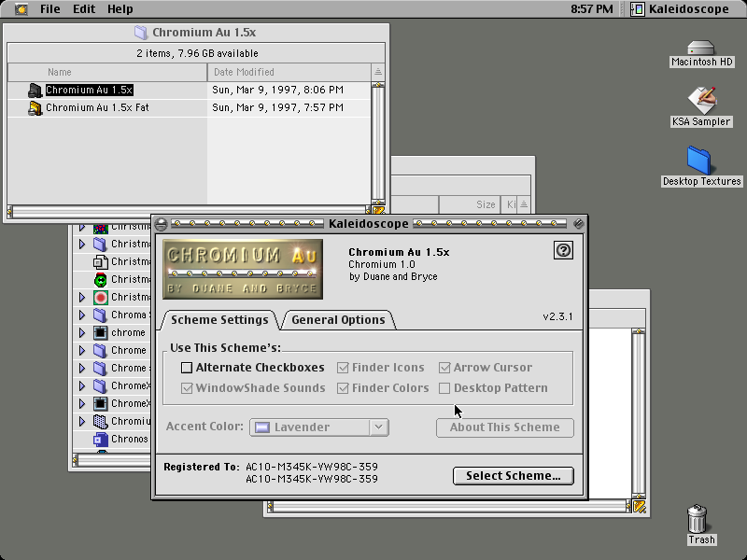This screenshot has height=560, width=747.
Task: Click the Chroma folder icon in list
Action: (x=100, y=315)
